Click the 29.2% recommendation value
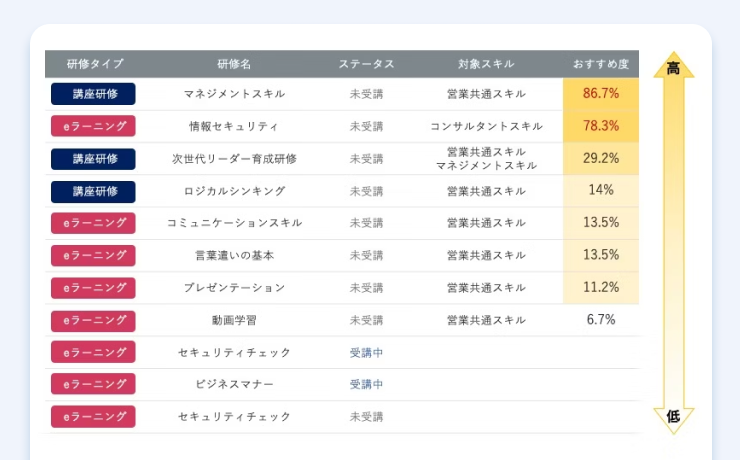740x460 pixels. coord(601,158)
